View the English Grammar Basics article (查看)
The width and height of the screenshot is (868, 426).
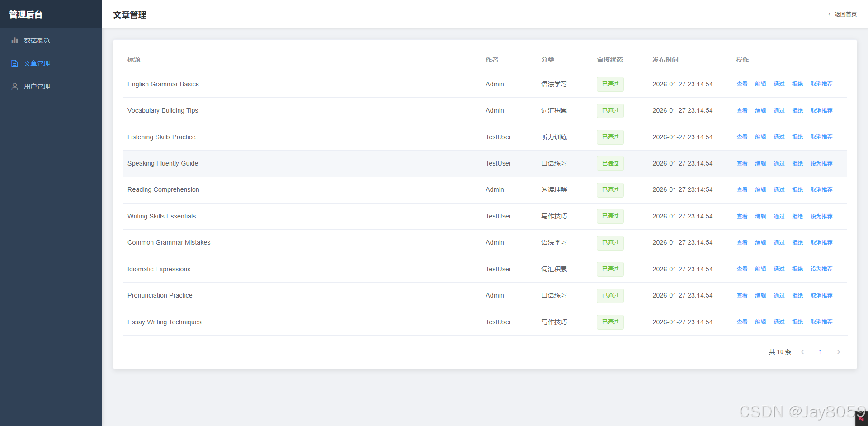742,84
